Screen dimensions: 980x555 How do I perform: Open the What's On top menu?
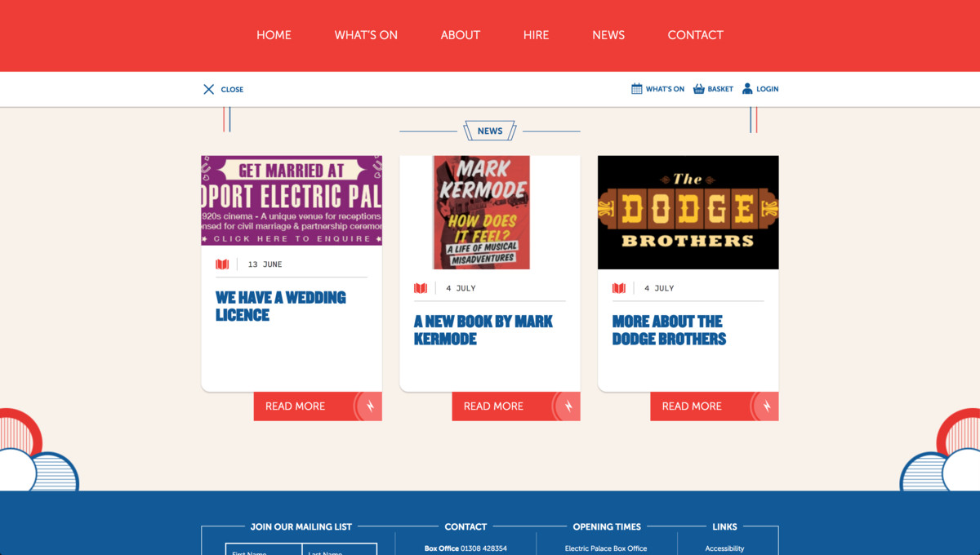[366, 35]
